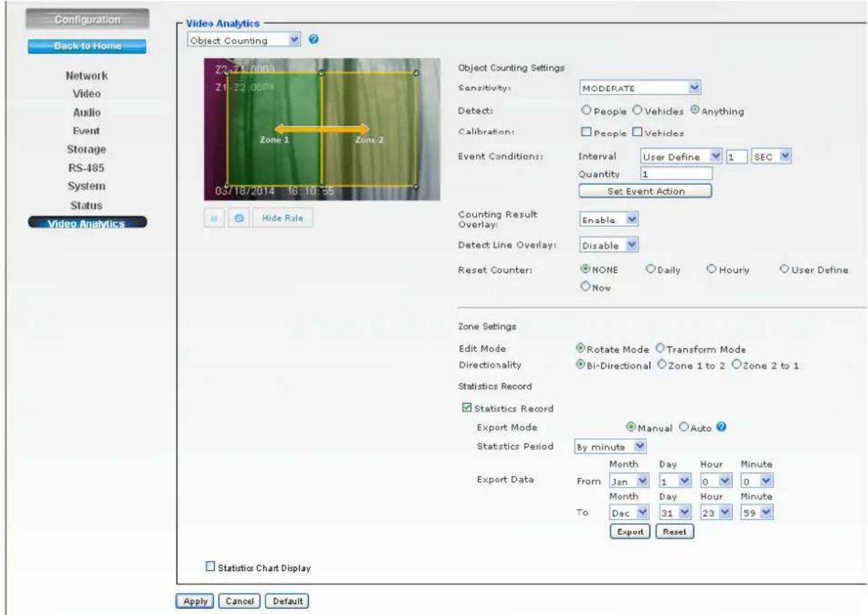The width and height of the screenshot is (868, 615).
Task: Select Zone 2 to 1 directionality
Action: click(x=735, y=365)
